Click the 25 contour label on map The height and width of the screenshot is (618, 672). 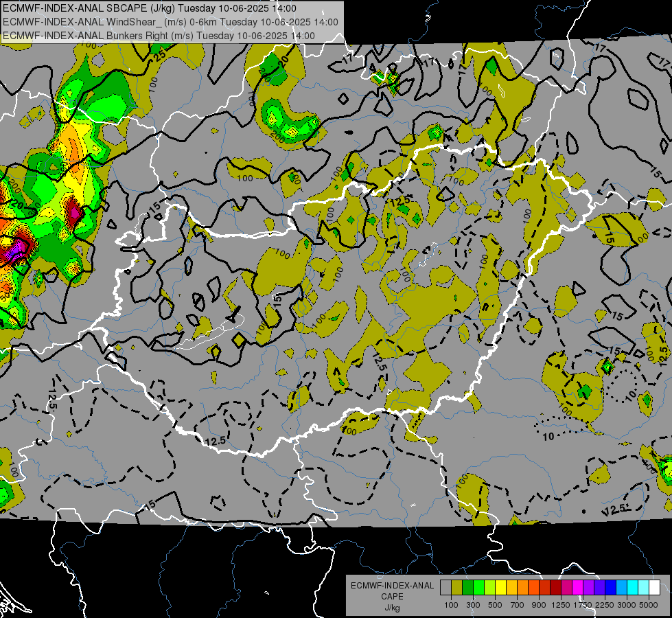[x=160, y=56]
